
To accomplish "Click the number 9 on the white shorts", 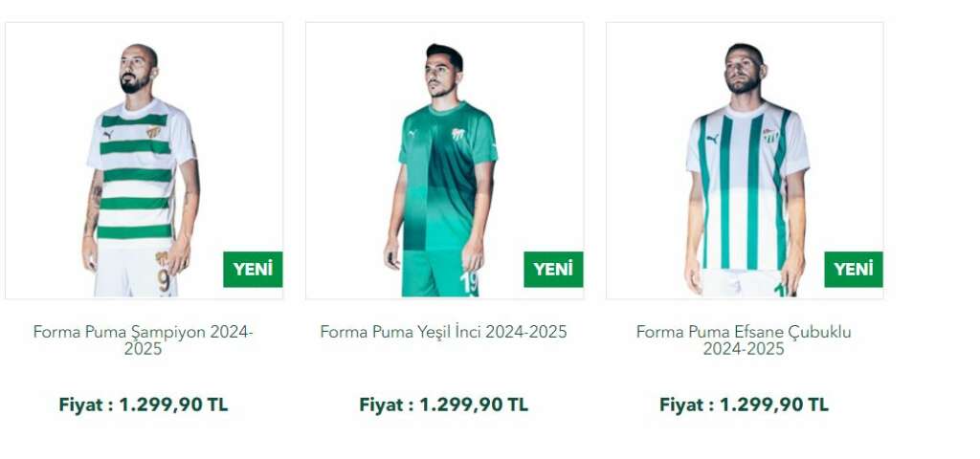I will (164, 280).
